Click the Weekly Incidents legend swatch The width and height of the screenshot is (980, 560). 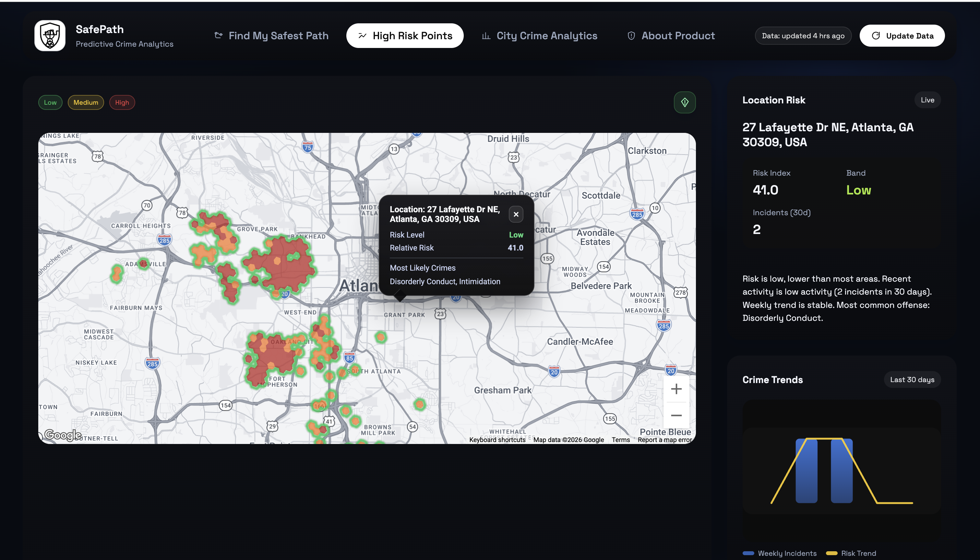(748, 553)
